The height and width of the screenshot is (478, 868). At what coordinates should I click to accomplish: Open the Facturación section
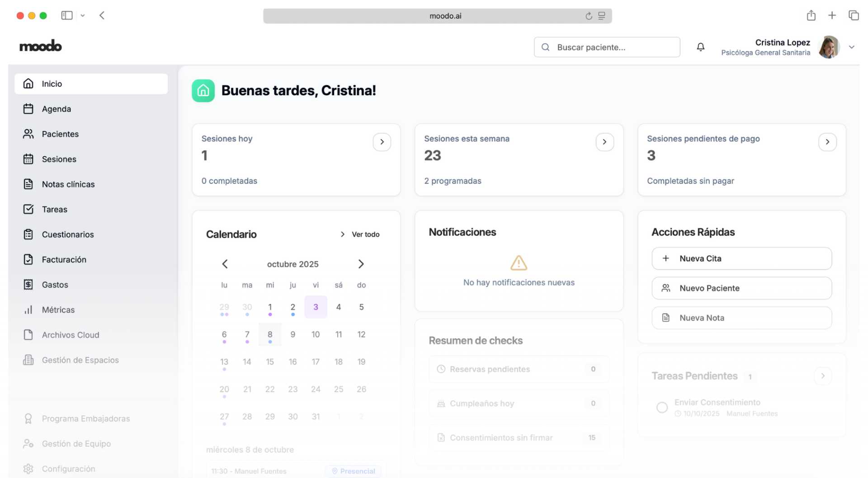click(64, 259)
